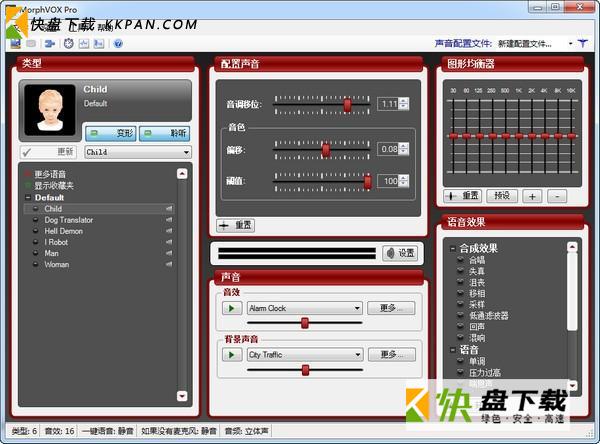This screenshot has height=444, width=600.
Task: Click the speaker icon on I Robot row
Action: pyautogui.click(x=169, y=242)
